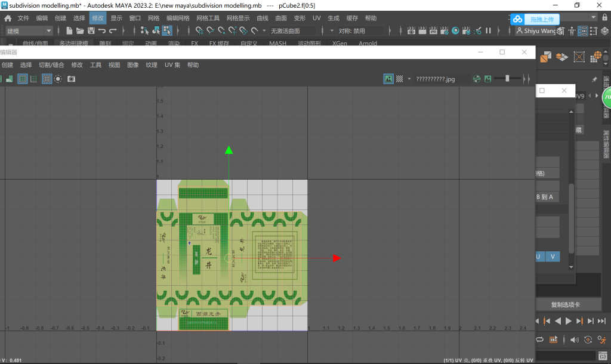The width and height of the screenshot is (611, 364).
Task: Open the modeling toolkit cube icon
Action: coord(560,31)
